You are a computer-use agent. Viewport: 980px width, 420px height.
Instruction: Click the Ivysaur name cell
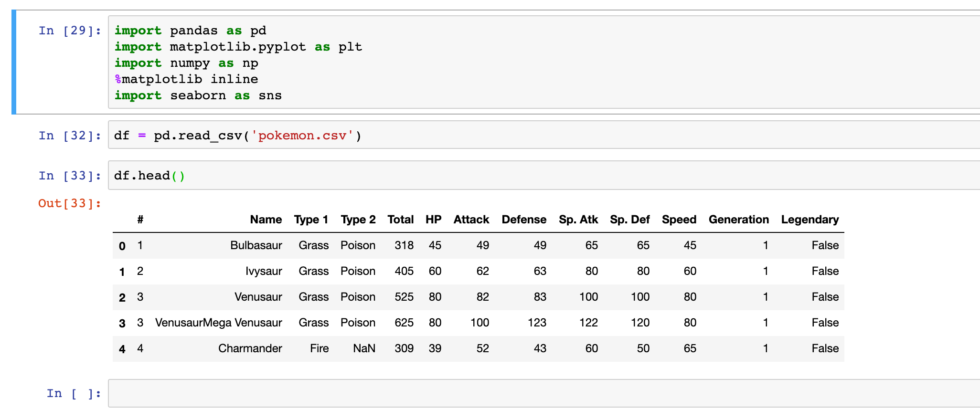[x=264, y=271]
